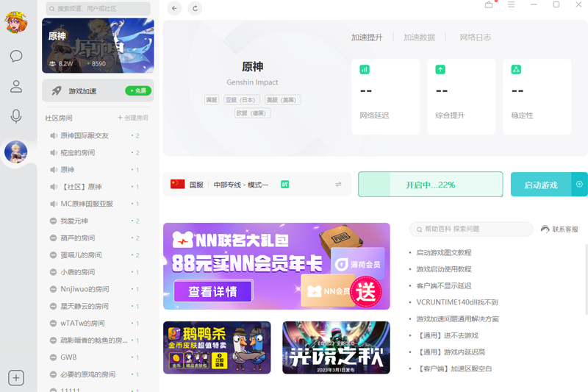This screenshot has height=392, width=588.
Task: Click the speaker icon of 椛宝的房间
Action: click(x=54, y=153)
